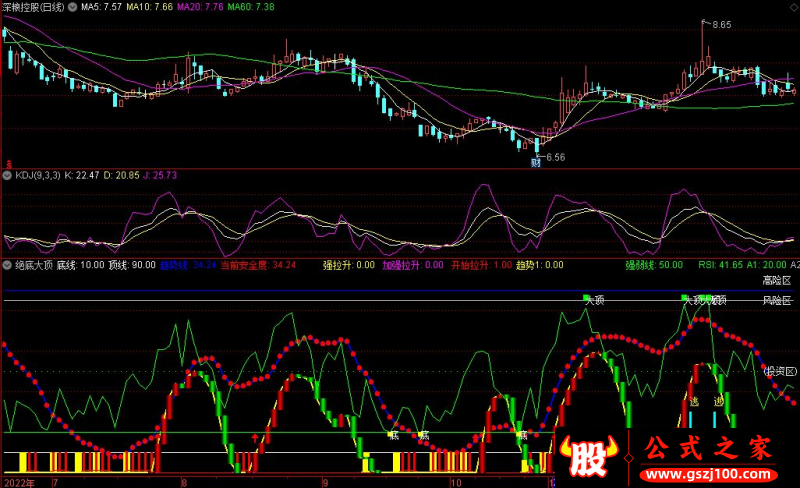The height and width of the screenshot is (488, 800).
Task: Click the 财 marker below the 6.56 low
Action: [x=536, y=161]
